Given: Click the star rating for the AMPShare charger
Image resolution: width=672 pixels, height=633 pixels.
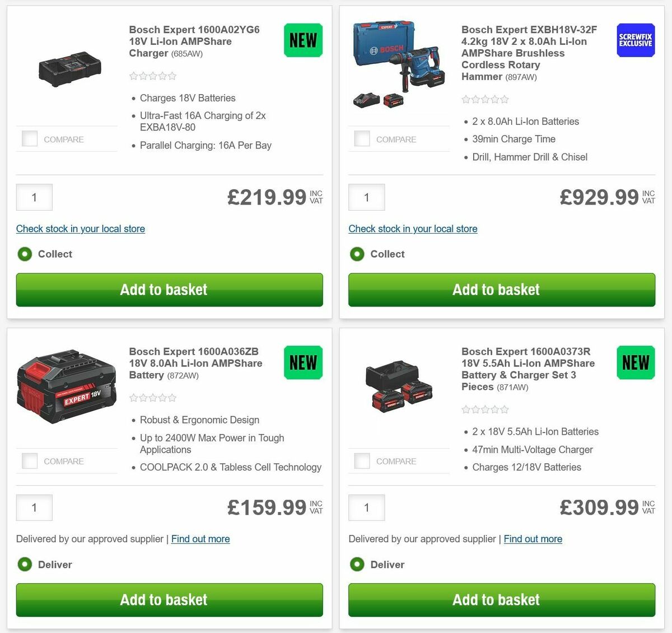Looking at the screenshot, I should tap(152, 76).
